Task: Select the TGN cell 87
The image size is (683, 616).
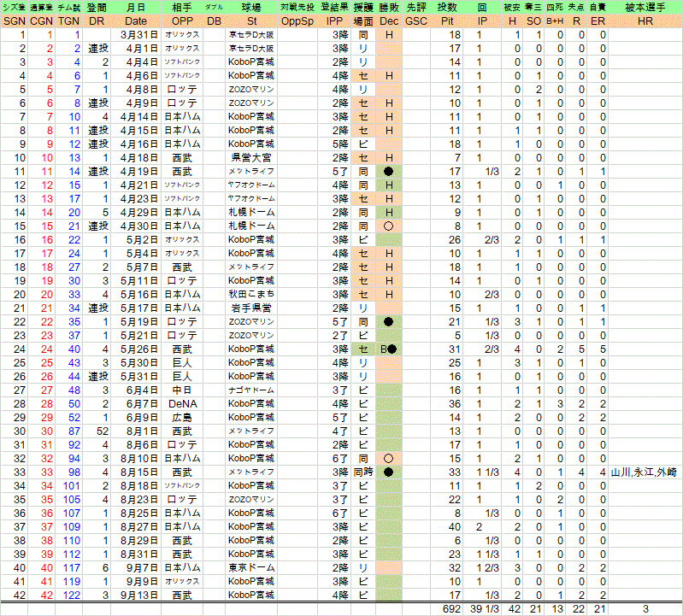Action: (x=69, y=431)
